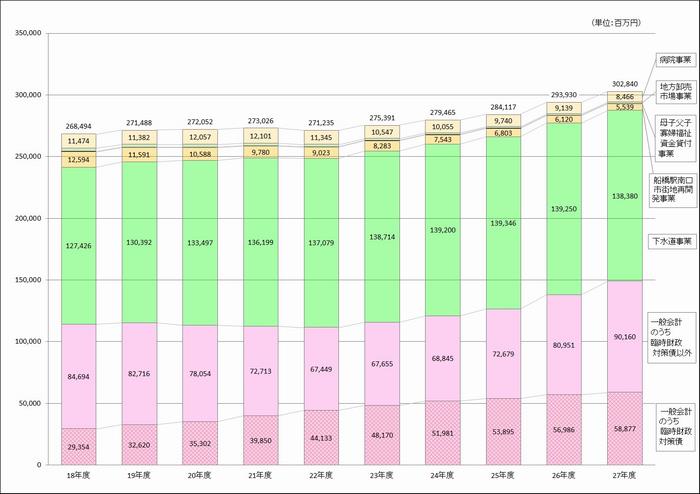Screen dimensions: 700x494
Task: Select the 25年度 axis label
Action: (503, 475)
